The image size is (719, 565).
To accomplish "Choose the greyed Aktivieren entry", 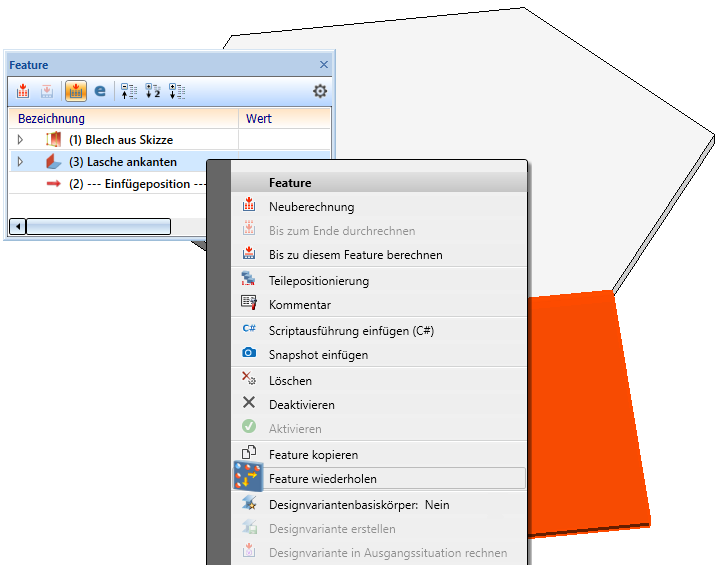I will (x=379, y=428).
